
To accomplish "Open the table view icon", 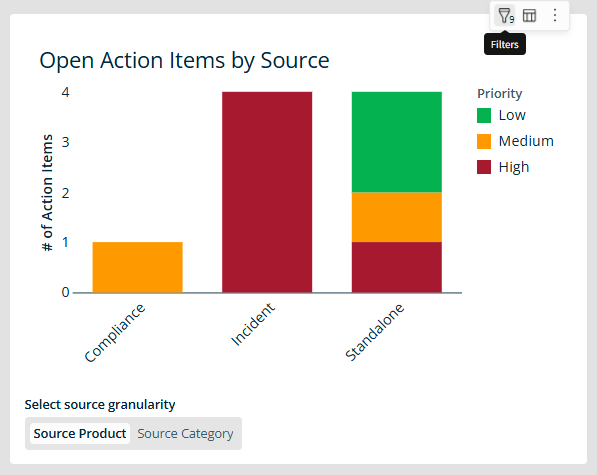I will coord(529,16).
